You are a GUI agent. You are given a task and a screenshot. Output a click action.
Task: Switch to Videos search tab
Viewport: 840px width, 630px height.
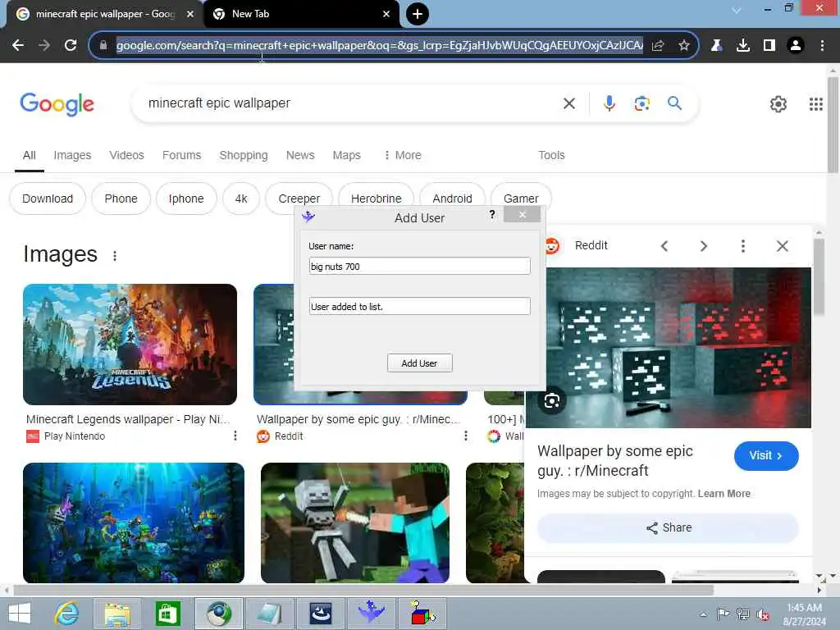126,155
